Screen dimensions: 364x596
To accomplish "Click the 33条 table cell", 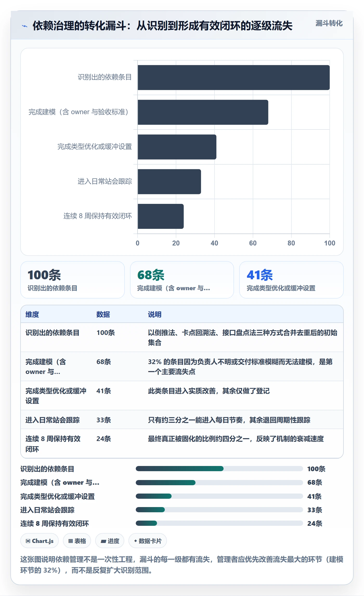I will tap(104, 420).
